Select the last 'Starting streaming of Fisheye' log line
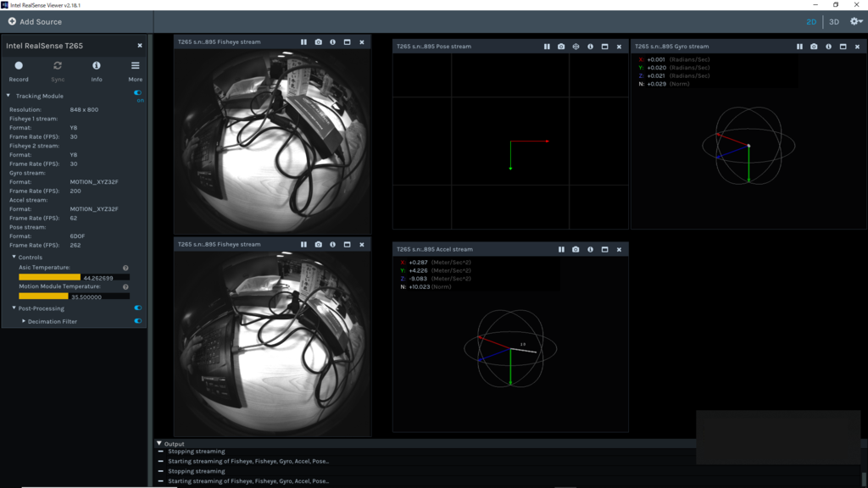 click(x=248, y=481)
